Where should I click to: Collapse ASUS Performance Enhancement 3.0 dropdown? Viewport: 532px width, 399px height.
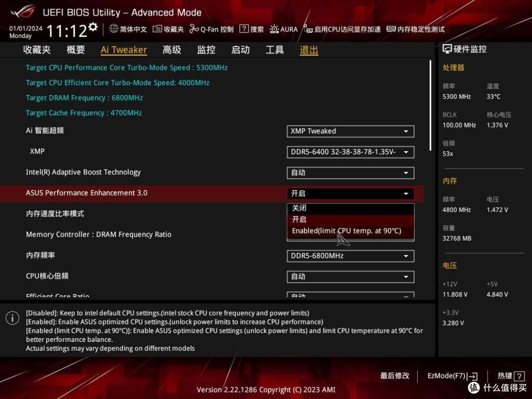pos(351,194)
